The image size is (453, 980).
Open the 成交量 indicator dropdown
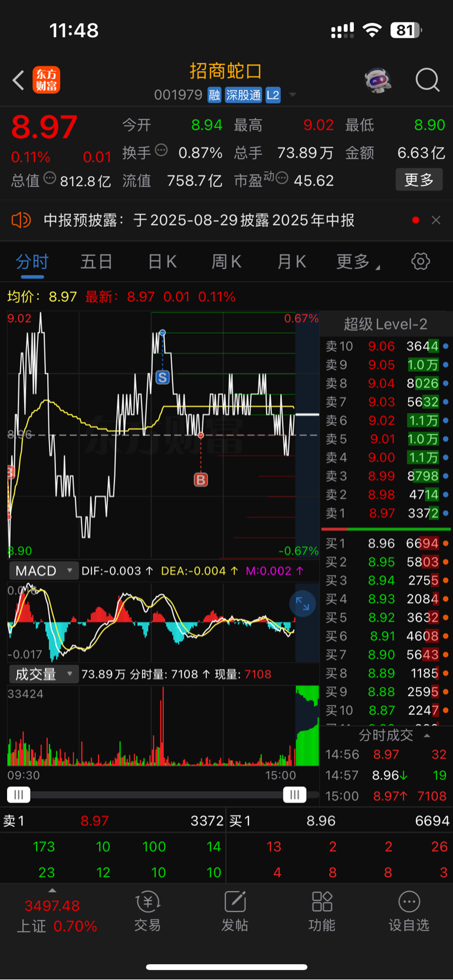tap(44, 674)
